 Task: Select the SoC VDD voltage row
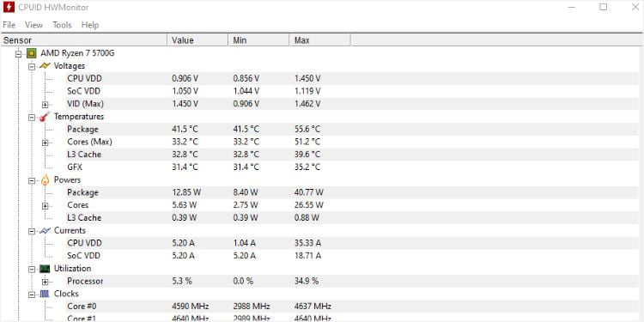coord(352,91)
